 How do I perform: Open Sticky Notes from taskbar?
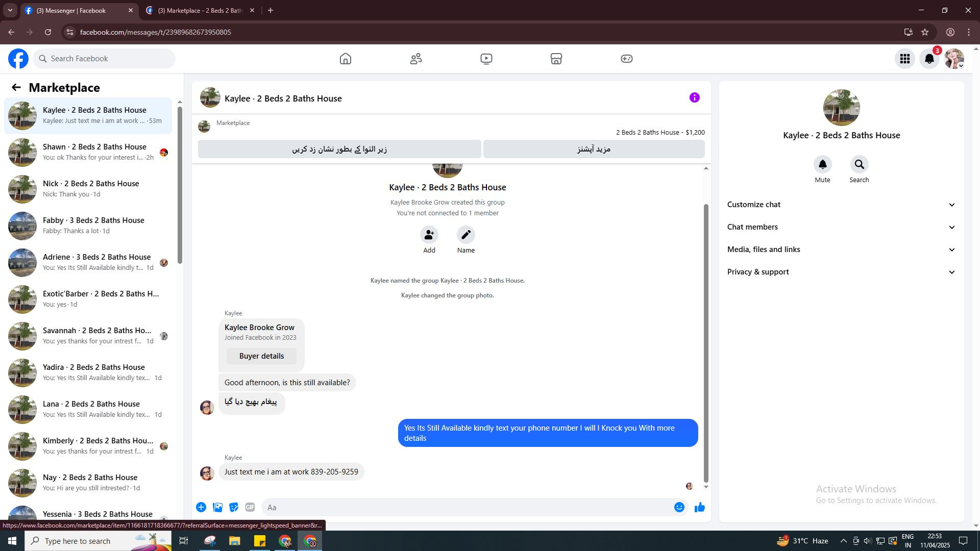pyautogui.click(x=260, y=541)
